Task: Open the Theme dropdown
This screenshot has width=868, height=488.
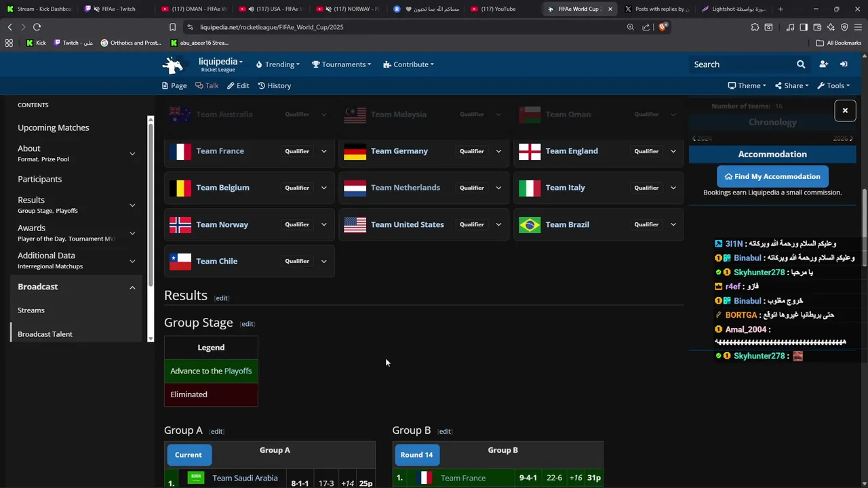Action: pos(747,85)
